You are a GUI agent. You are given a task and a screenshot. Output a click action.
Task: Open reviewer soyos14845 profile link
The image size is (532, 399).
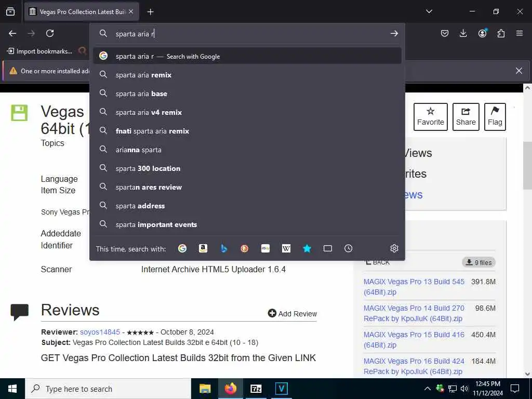[x=100, y=332]
